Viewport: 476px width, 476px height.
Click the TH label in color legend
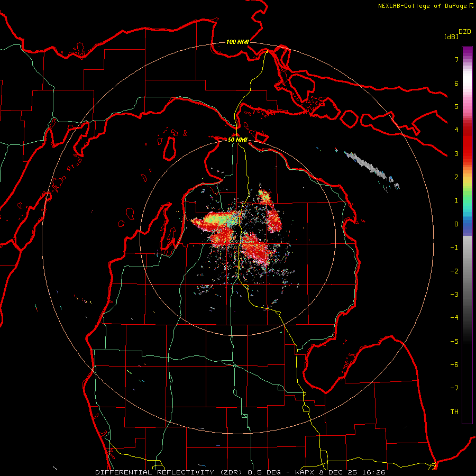point(454,411)
